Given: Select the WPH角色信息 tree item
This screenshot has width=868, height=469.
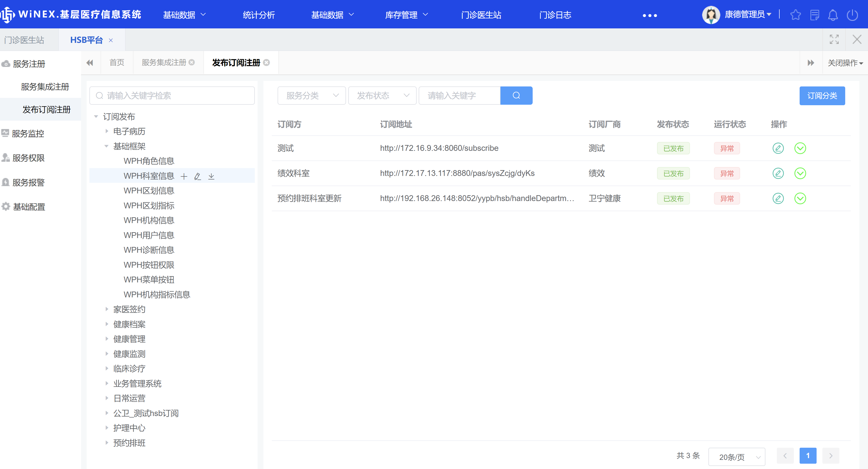Looking at the screenshot, I should [149, 161].
